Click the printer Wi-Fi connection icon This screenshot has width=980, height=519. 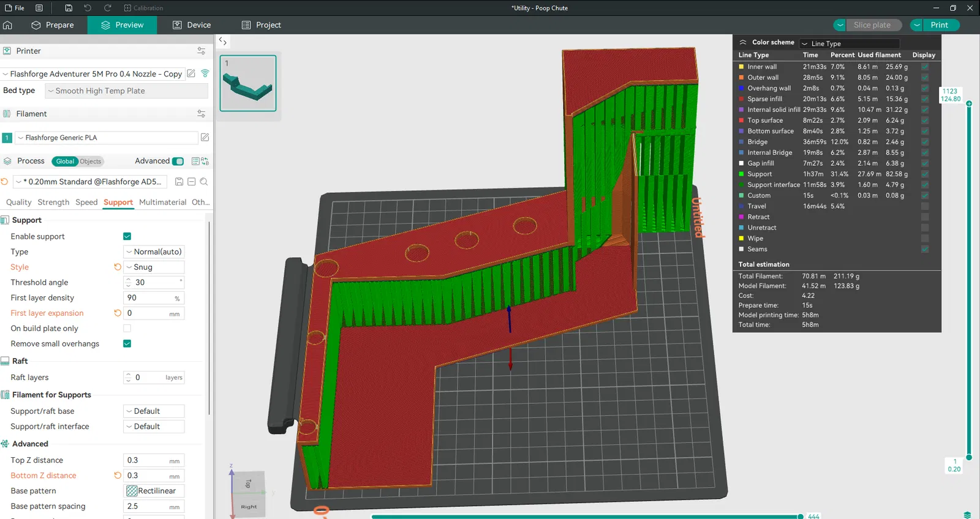coord(205,73)
